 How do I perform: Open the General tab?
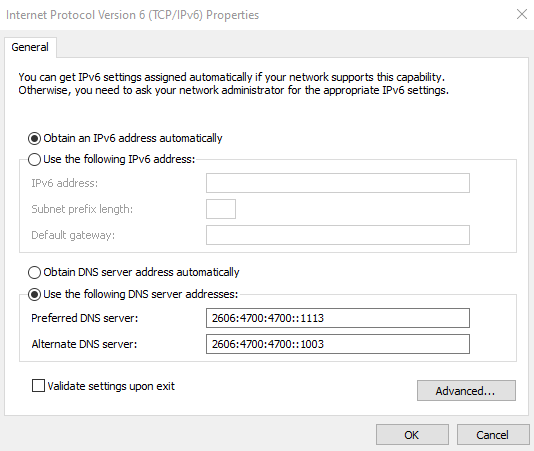pos(30,47)
